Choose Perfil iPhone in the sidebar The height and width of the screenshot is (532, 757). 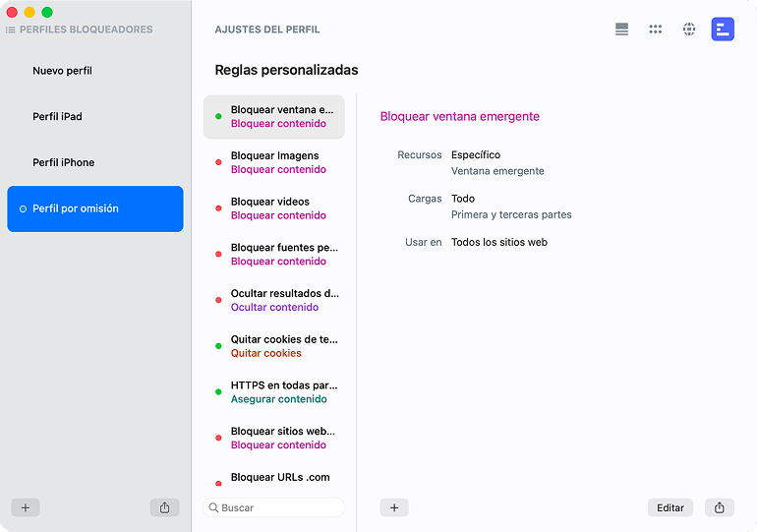[63, 162]
